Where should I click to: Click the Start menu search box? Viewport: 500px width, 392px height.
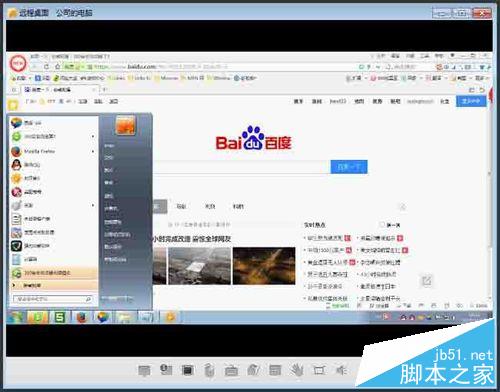52,299
